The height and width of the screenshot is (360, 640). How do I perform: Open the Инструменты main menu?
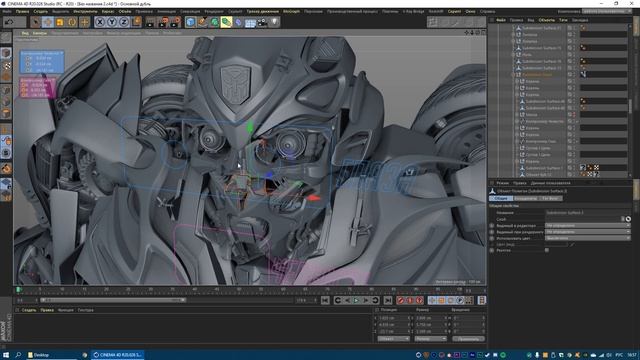click(x=85, y=11)
